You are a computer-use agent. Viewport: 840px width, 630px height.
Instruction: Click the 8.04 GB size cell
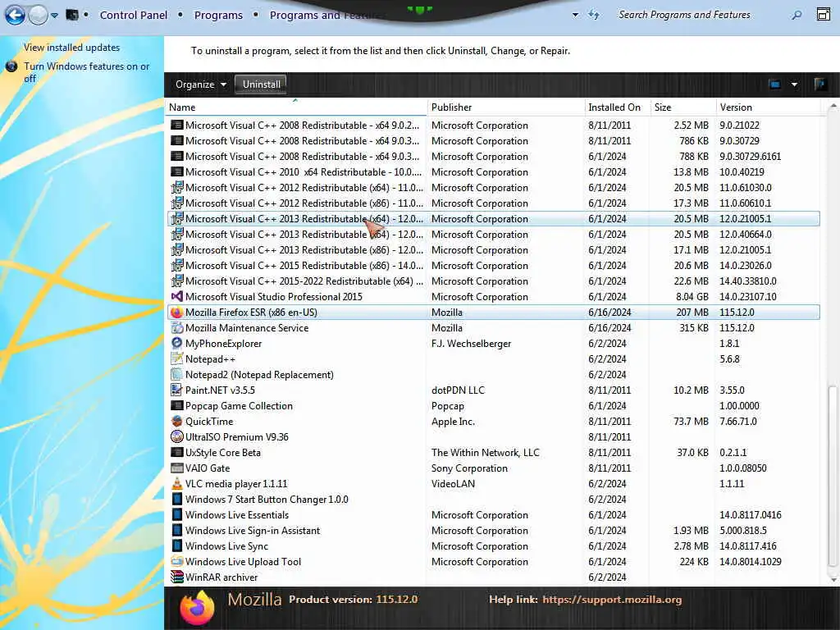pos(692,296)
